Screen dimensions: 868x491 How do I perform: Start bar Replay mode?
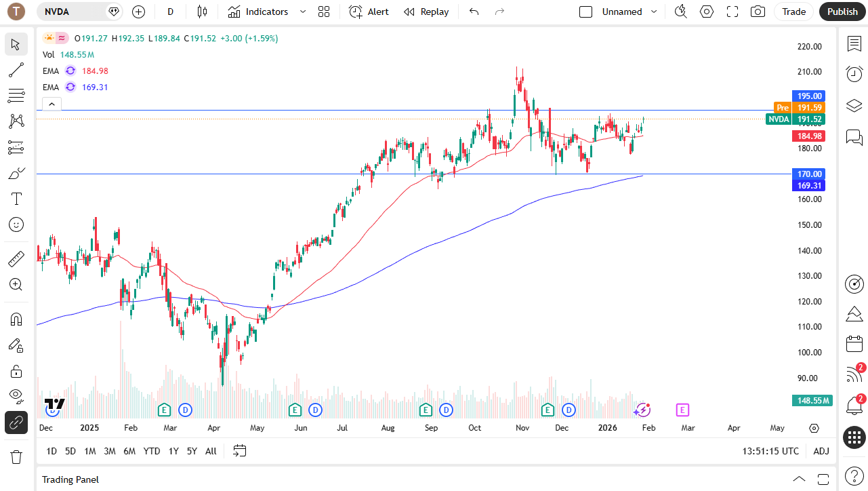426,12
